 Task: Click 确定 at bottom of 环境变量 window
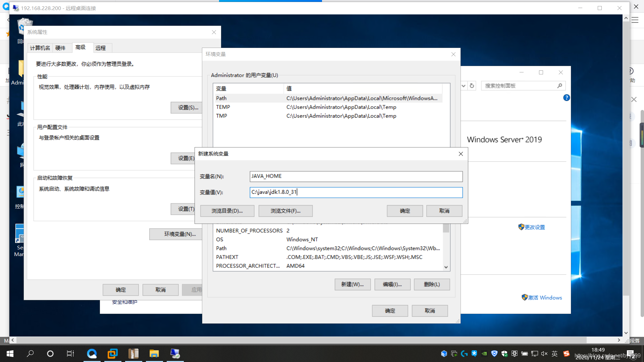pyautogui.click(x=390, y=311)
